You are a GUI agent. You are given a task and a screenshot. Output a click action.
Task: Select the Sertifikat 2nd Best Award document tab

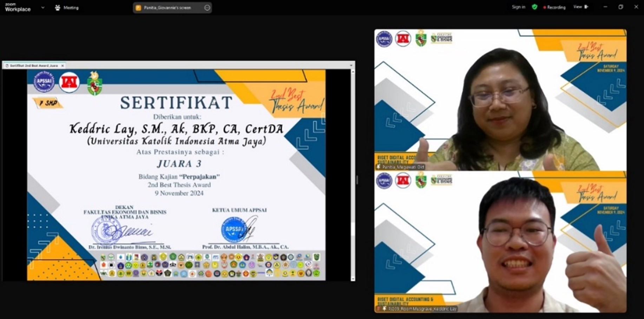click(34, 65)
